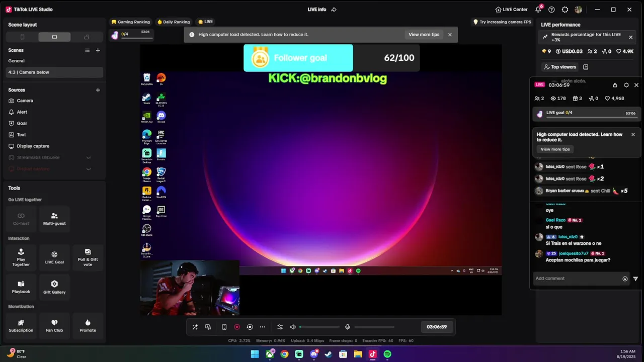The image size is (644, 362).
Task: Open Poll & Gift vote
Action: click(88, 257)
